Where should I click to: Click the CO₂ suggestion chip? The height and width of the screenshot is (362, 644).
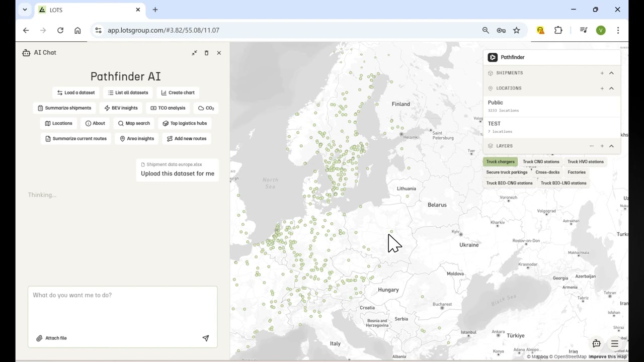[206, 108]
